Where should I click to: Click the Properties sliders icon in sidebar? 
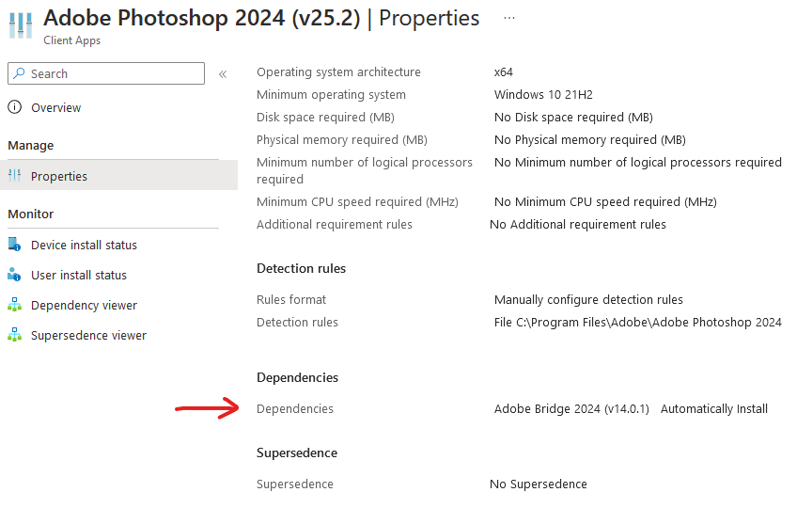point(15,176)
